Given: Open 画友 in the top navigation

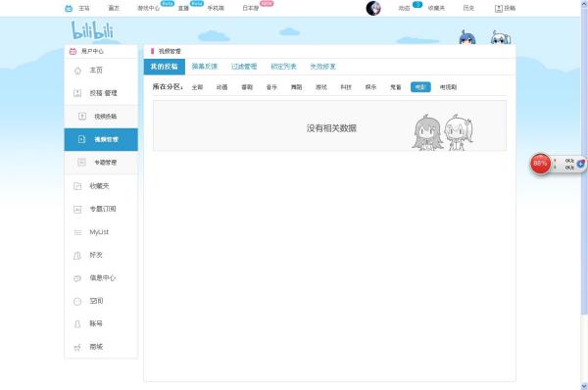Looking at the screenshot, I should point(114,8).
